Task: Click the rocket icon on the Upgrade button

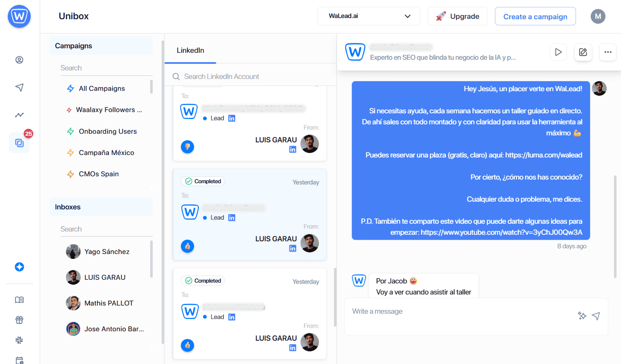Action: click(x=441, y=16)
